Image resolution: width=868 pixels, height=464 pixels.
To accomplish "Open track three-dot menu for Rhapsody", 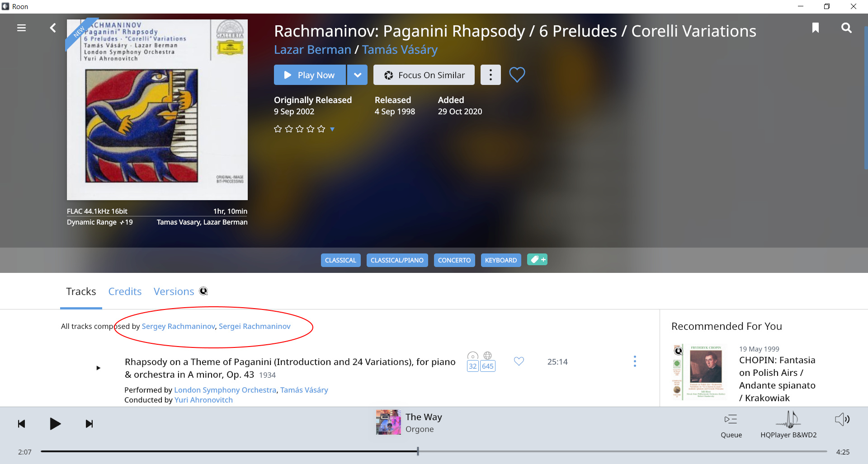I will click(635, 361).
